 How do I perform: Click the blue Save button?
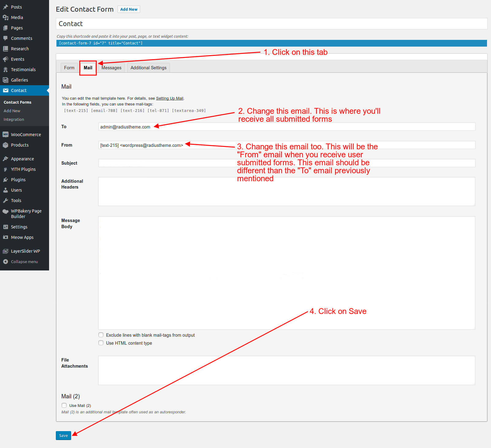point(63,435)
